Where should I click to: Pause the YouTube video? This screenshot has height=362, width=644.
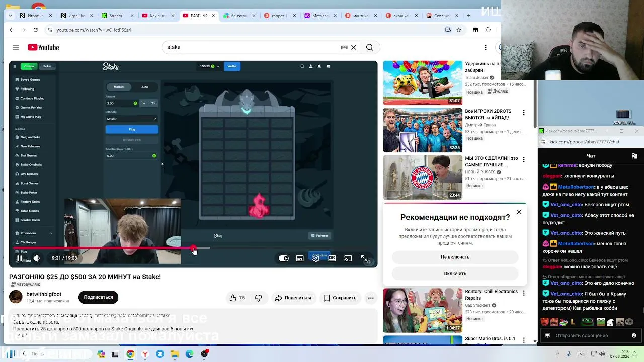click(20, 258)
